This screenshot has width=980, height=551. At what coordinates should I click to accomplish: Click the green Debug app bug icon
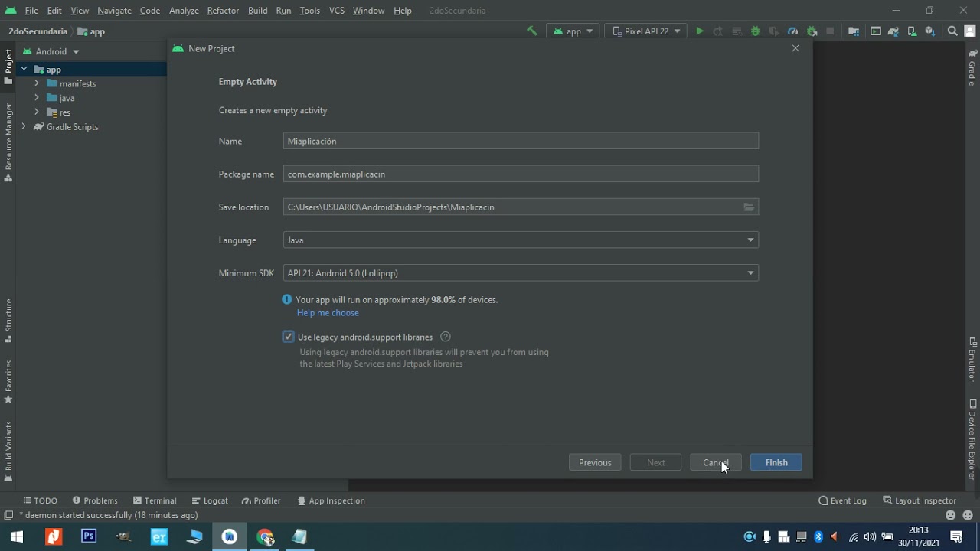pos(756,31)
